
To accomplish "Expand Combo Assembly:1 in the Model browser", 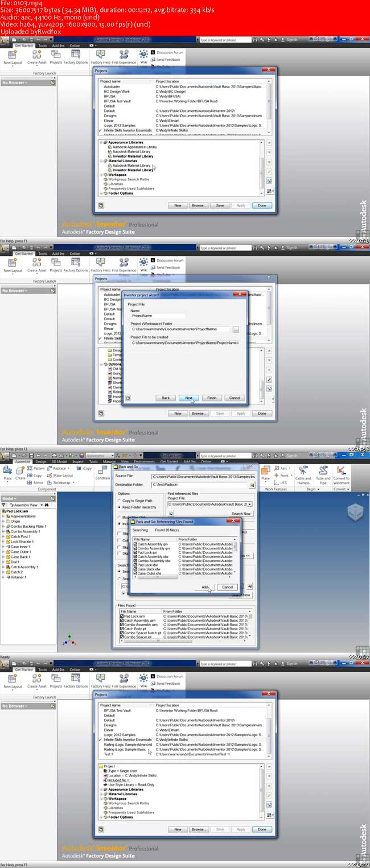I will (x=3, y=531).
